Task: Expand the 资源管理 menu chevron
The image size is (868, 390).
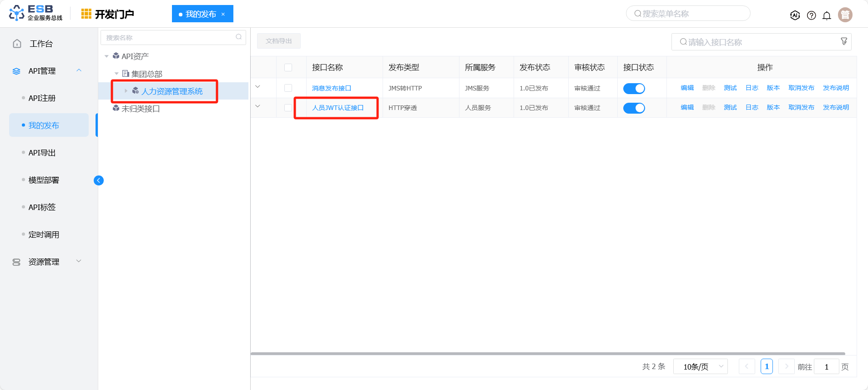Action: click(x=79, y=261)
